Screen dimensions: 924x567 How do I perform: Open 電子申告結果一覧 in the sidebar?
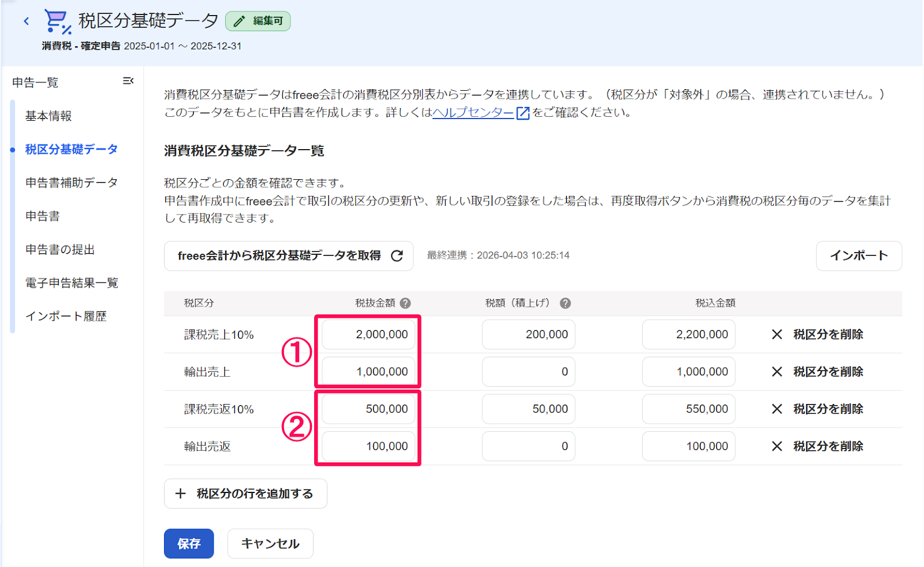point(72,283)
